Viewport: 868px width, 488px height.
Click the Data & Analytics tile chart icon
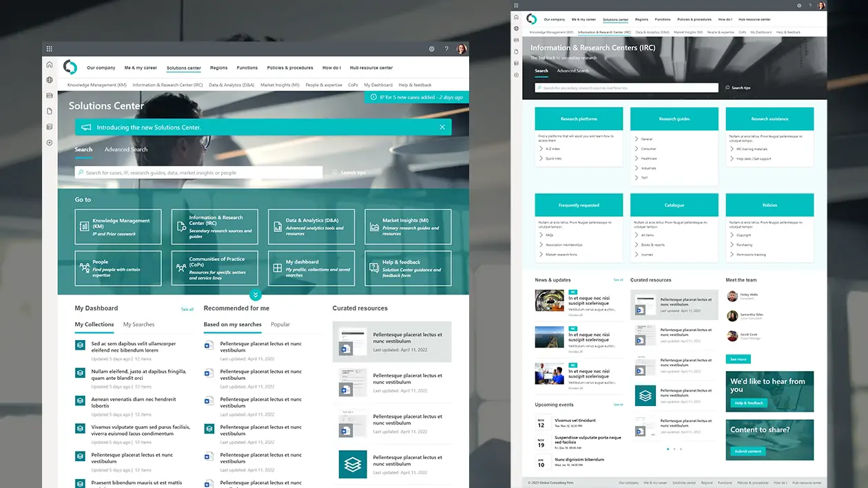[x=278, y=225]
